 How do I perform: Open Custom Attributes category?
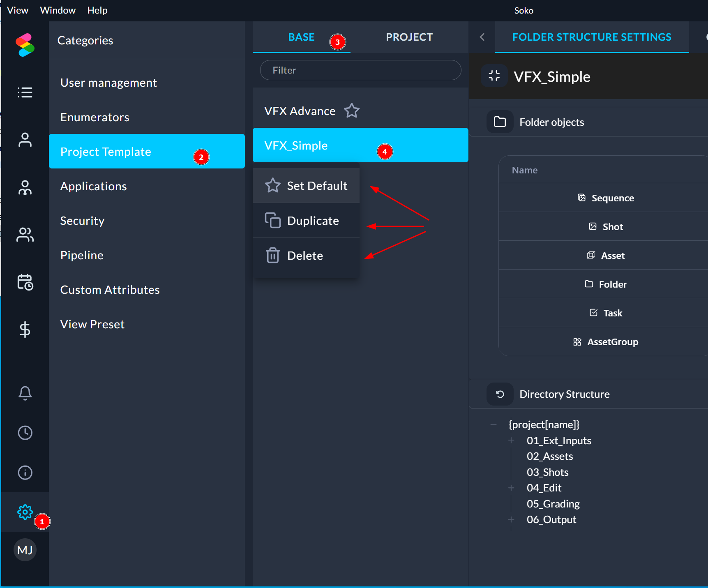click(147, 290)
